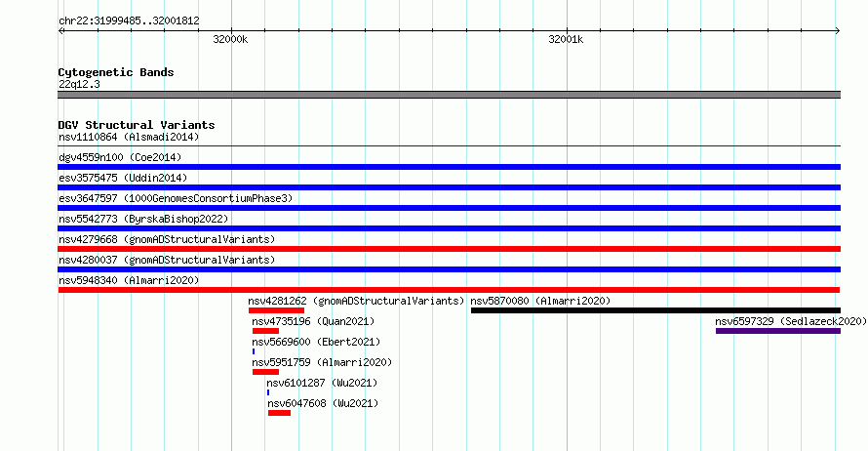The image size is (868, 451).
Task: Select the dgv4559n100 (Coe2014) blue bar
Action: coord(449,167)
